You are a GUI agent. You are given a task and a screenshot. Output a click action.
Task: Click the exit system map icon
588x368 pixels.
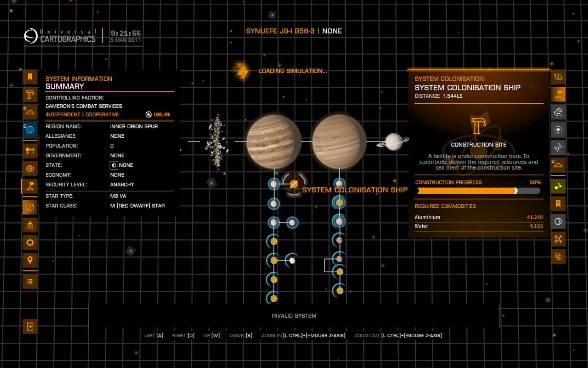tap(30, 327)
